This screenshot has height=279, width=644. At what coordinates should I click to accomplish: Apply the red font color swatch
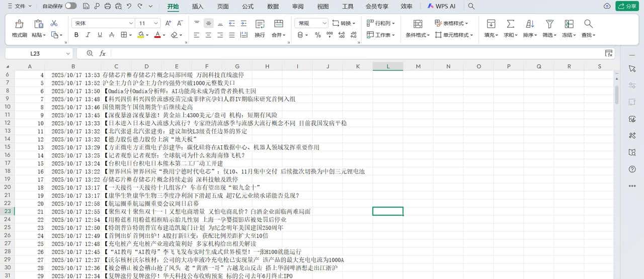coord(157,35)
